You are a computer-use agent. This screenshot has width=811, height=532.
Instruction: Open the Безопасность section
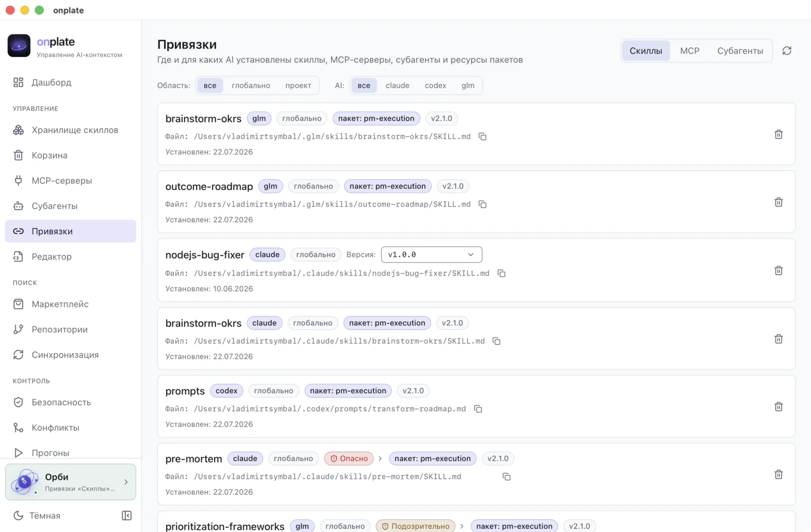click(x=70, y=403)
